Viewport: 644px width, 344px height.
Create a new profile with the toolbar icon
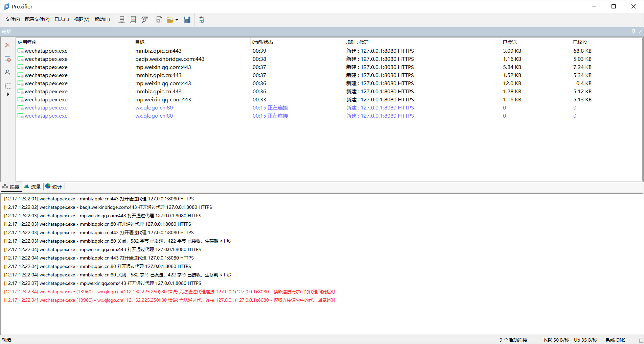pos(159,20)
